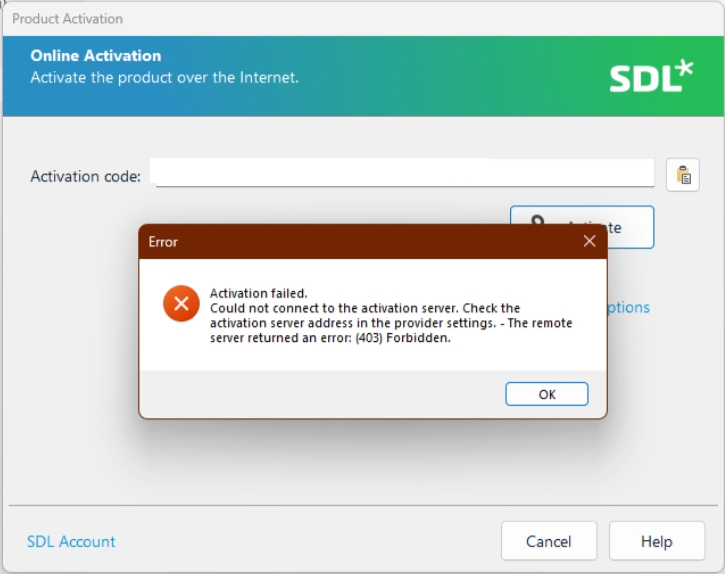Image resolution: width=725 pixels, height=574 pixels.
Task: Cancel the Product Activation window
Action: (548, 541)
